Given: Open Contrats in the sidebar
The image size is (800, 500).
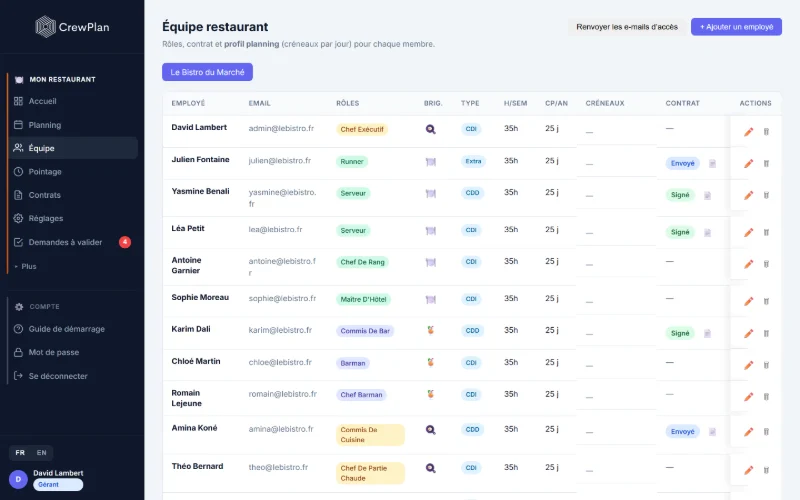Looking at the screenshot, I should [x=72, y=195].
